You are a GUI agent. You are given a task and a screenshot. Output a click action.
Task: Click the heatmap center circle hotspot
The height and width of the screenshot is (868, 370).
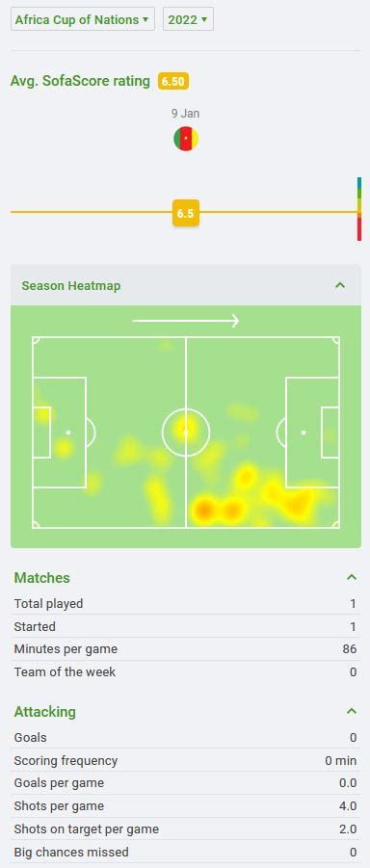pos(184,428)
